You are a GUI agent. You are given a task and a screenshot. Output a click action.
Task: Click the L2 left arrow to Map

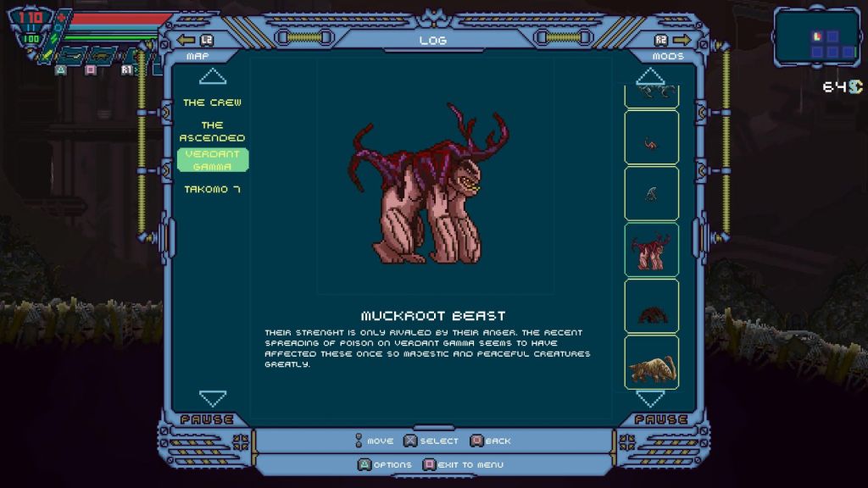tap(196, 40)
